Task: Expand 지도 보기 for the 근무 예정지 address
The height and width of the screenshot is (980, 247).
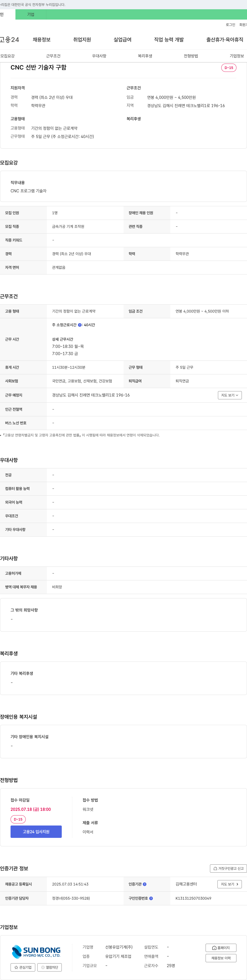Action: pos(230,395)
